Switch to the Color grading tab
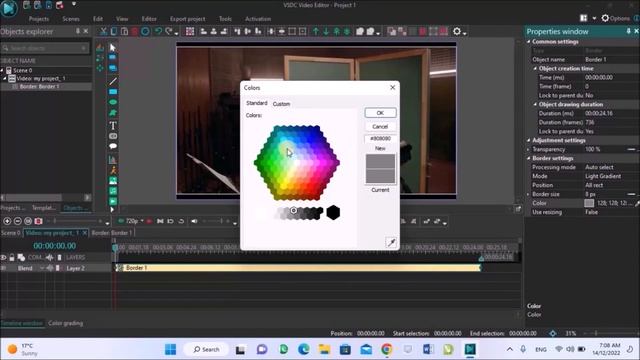 click(65, 323)
